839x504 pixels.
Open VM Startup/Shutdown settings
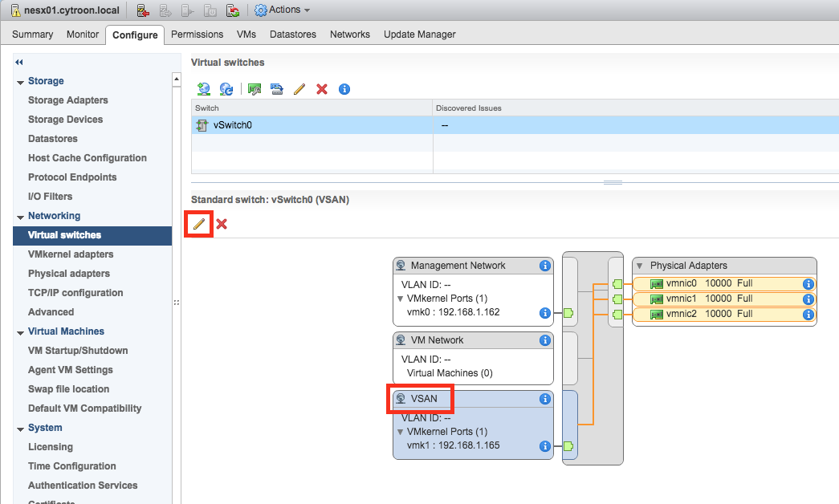tap(78, 351)
